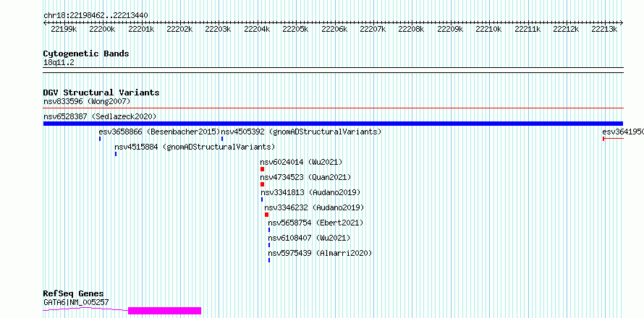
Task: Click the 22203k ruler label
Action: coord(218,29)
